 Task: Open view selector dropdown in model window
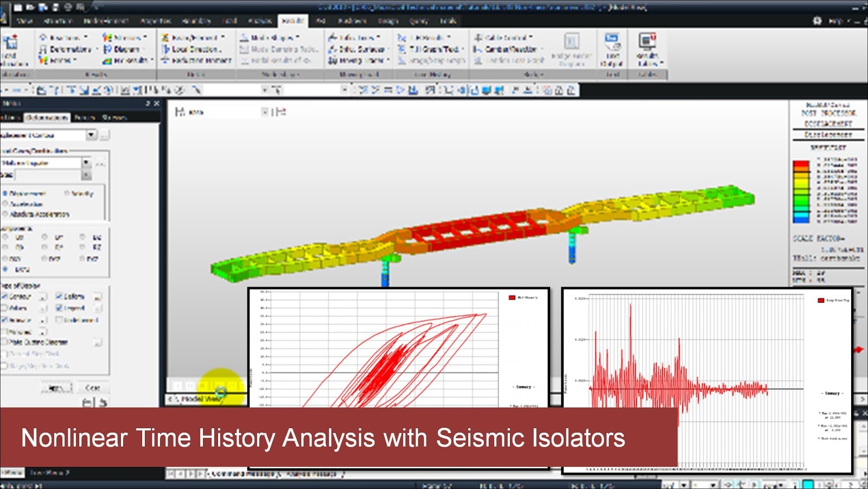(x=265, y=112)
